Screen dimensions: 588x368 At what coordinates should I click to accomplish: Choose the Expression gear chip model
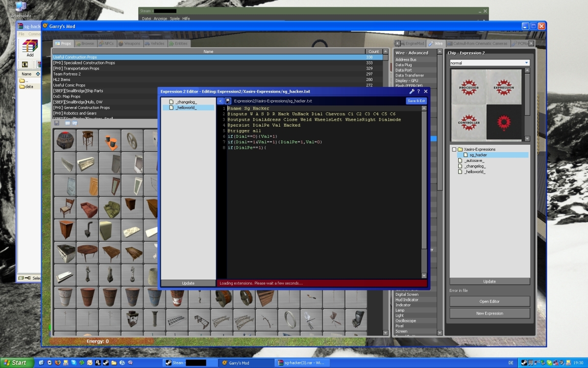tap(503, 86)
